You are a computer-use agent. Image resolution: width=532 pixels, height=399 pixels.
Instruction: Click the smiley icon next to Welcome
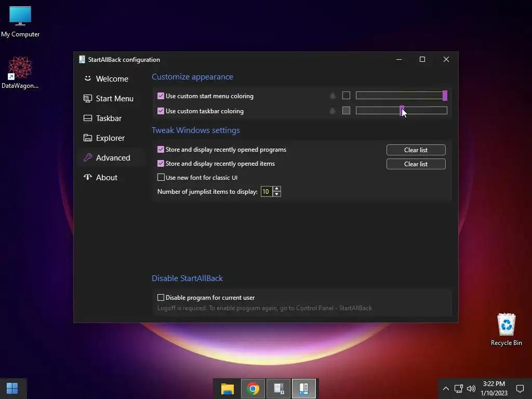coord(88,78)
